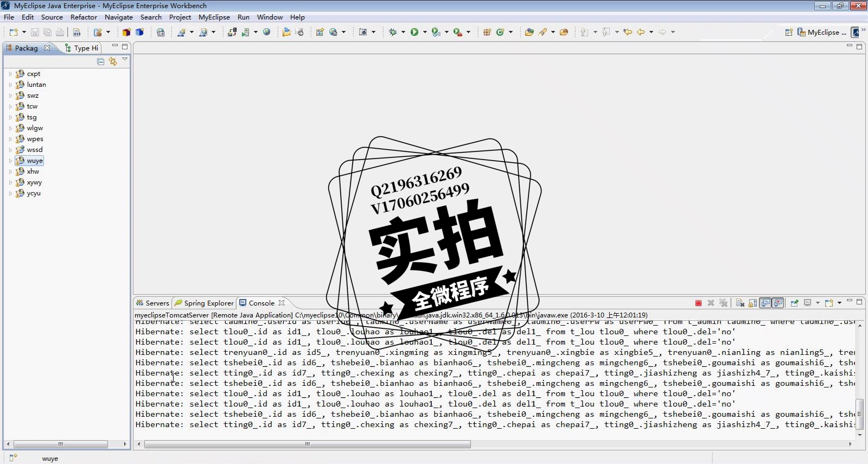Open the New Java Class dropdown arrow

pyautogui.click(x=510, y=32)
